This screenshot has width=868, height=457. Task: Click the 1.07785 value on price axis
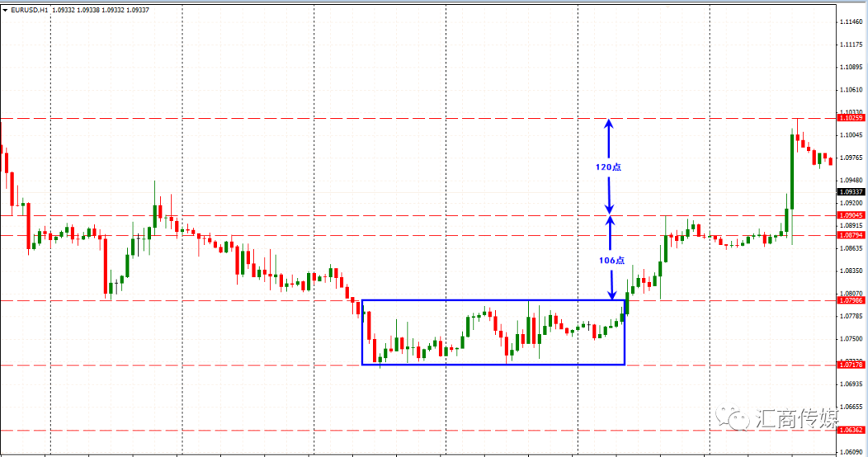[851, 316]
